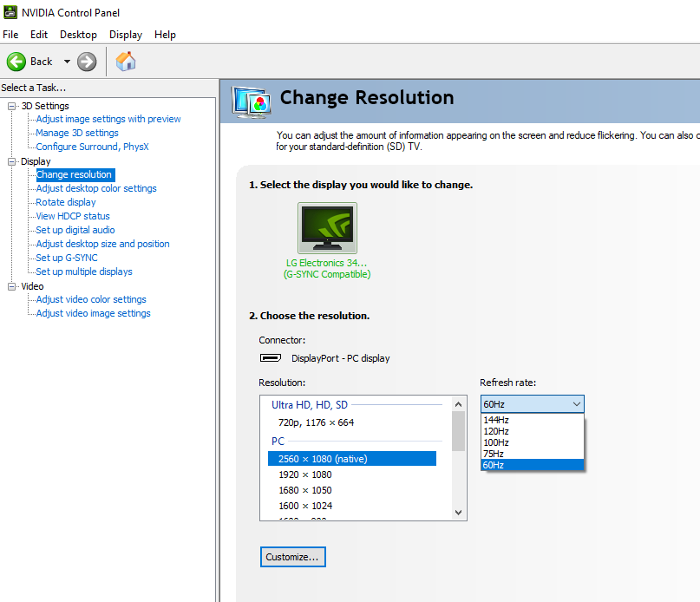Open the Back history dropdown arrow

(x=67, y=62)
